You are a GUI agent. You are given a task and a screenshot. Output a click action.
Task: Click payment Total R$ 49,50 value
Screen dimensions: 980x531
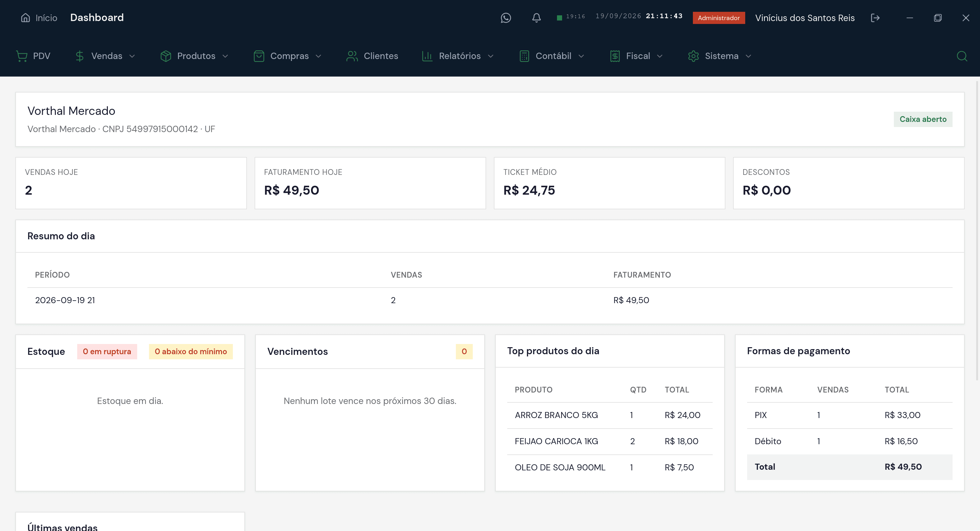pos(903,467)
